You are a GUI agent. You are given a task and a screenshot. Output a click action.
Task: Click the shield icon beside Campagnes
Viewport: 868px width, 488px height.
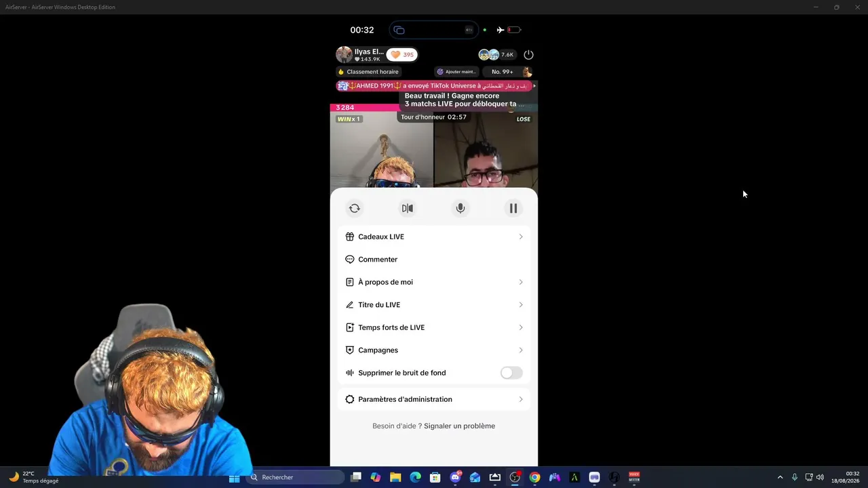click(x=350, y=350)
